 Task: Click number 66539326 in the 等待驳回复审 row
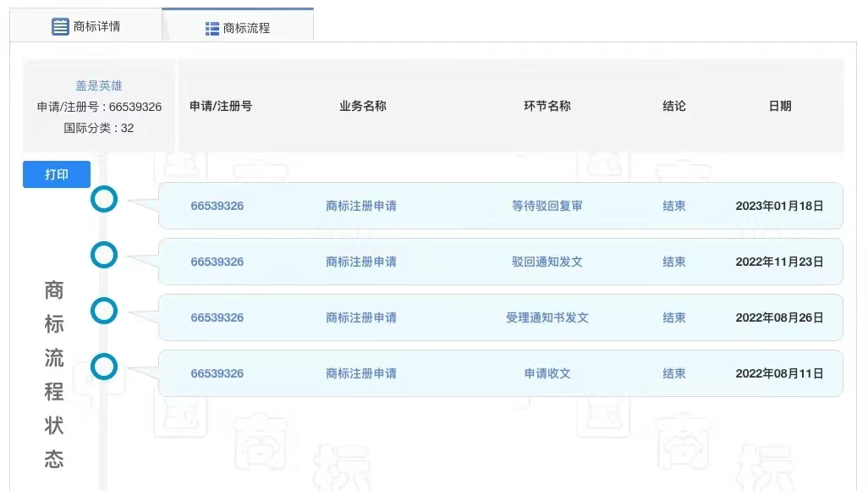click(217, 206)
